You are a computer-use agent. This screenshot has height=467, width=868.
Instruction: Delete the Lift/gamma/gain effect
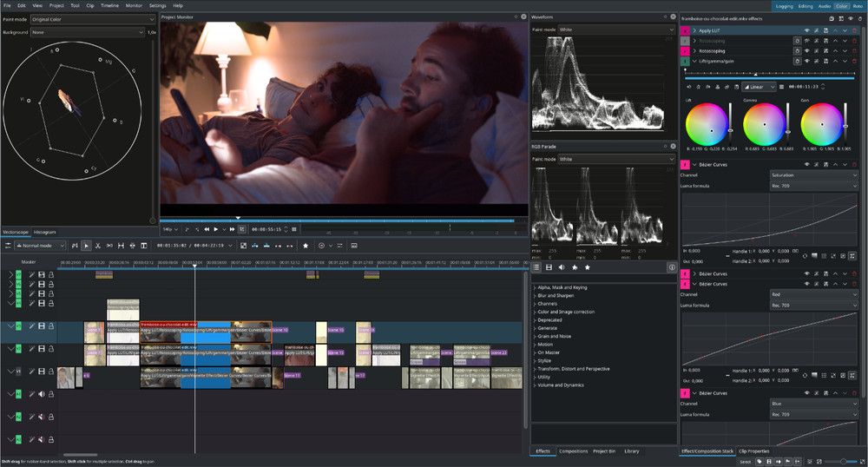(854, 61)
